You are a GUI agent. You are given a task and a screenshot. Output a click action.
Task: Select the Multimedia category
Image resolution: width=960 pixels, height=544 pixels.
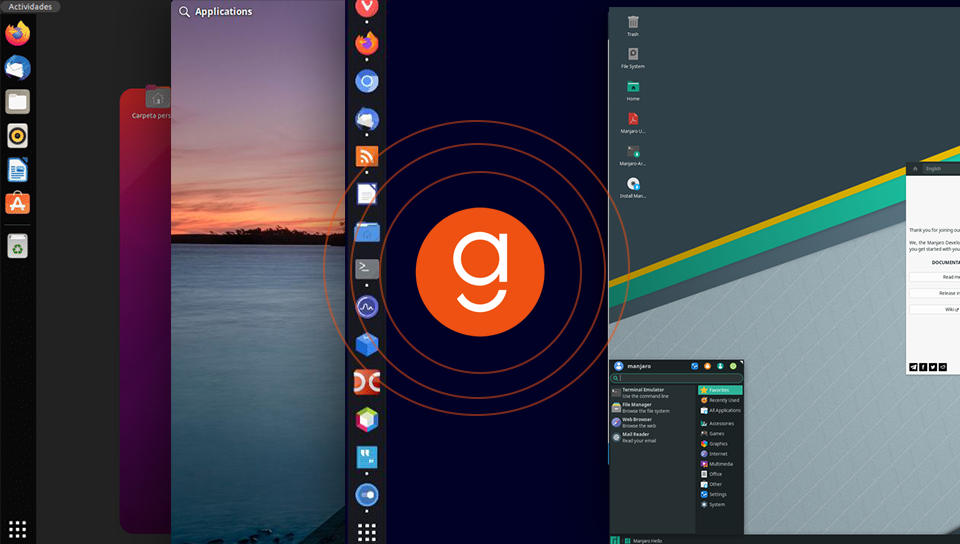pyautogui.click(x=720, y=464)
